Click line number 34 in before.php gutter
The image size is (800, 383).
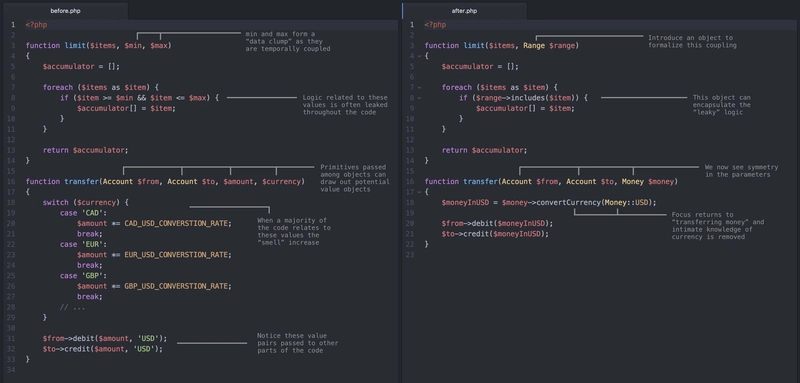coord(12,370)
